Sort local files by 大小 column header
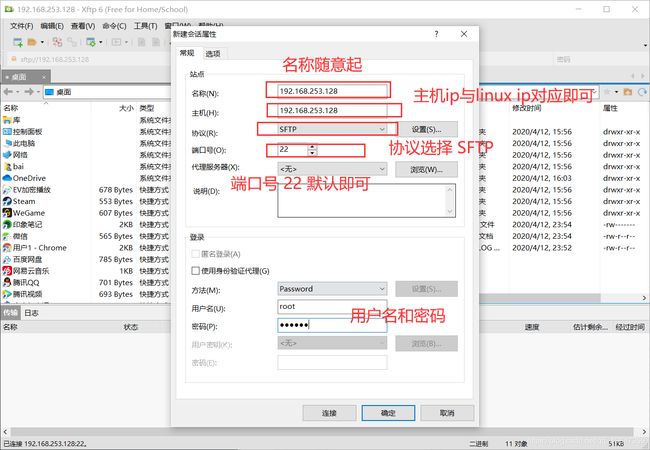650x450 pixels. click(126, 108)
